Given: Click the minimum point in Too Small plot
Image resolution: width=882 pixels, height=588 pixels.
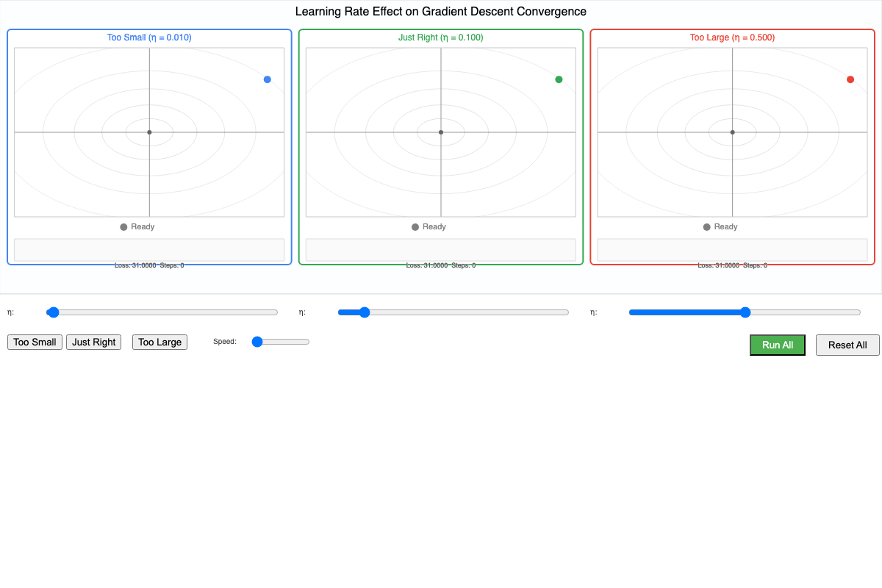Looking at the screenshot, I should pos(149,132).
